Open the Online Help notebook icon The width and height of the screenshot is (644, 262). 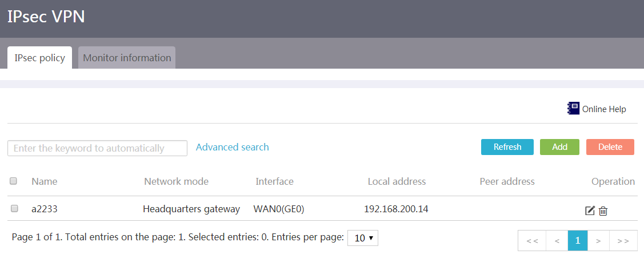point(573,109)
